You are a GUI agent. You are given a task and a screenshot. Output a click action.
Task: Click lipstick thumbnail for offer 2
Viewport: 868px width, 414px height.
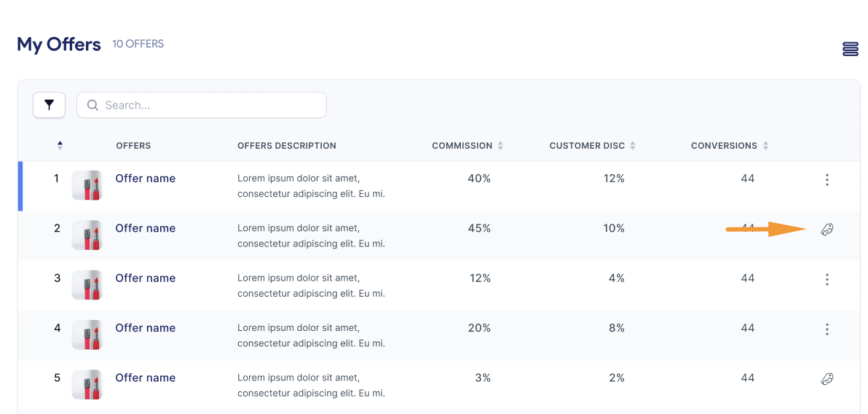87,235
